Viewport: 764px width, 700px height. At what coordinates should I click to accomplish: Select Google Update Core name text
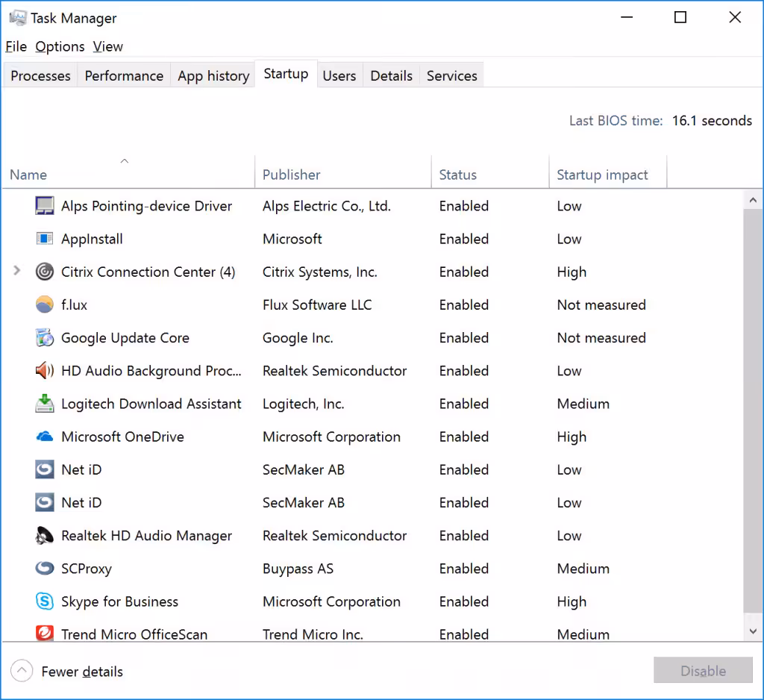(x=125, y=338)
